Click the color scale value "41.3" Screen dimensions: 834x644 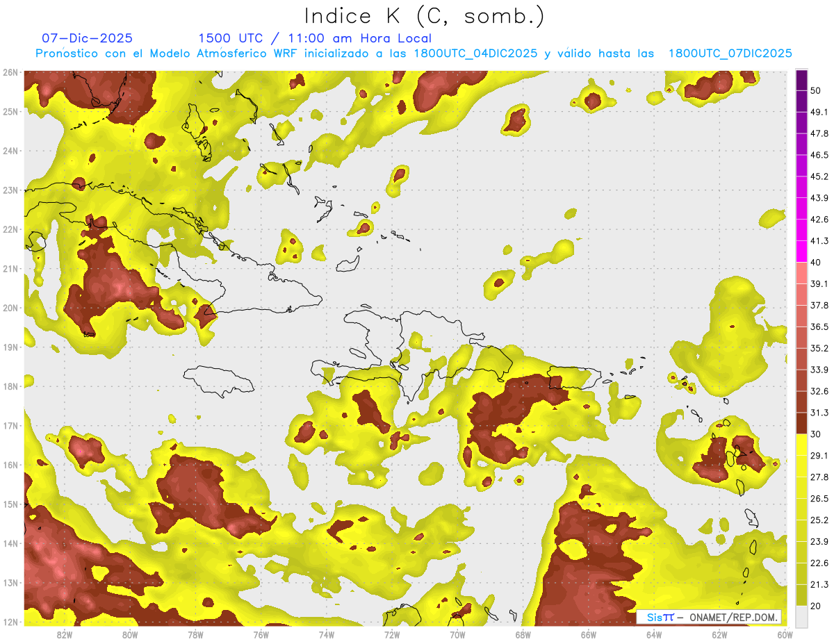coord(819,241)
